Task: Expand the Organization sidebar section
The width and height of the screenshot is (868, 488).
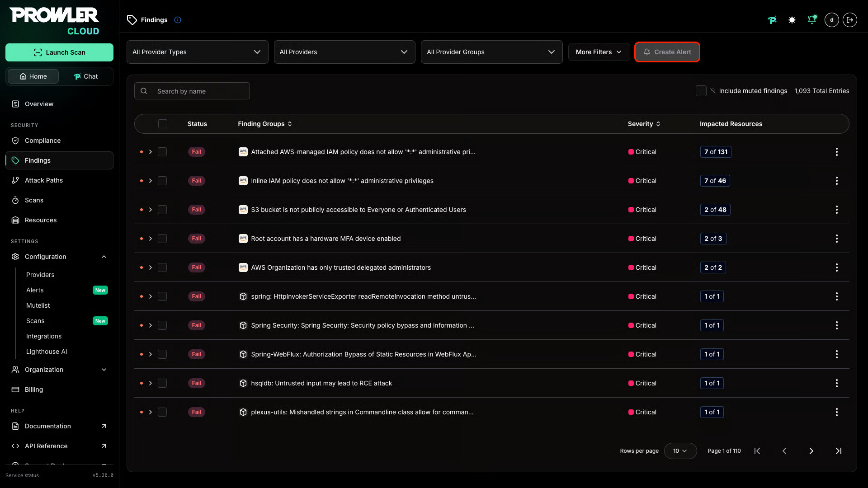Action: [x=59, y=370]
